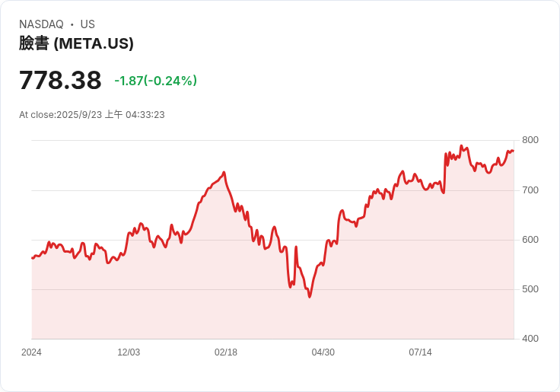The image size is (560, 392).
Task: Select the 02/18 x-axis date label
Action: click(226, 352)
